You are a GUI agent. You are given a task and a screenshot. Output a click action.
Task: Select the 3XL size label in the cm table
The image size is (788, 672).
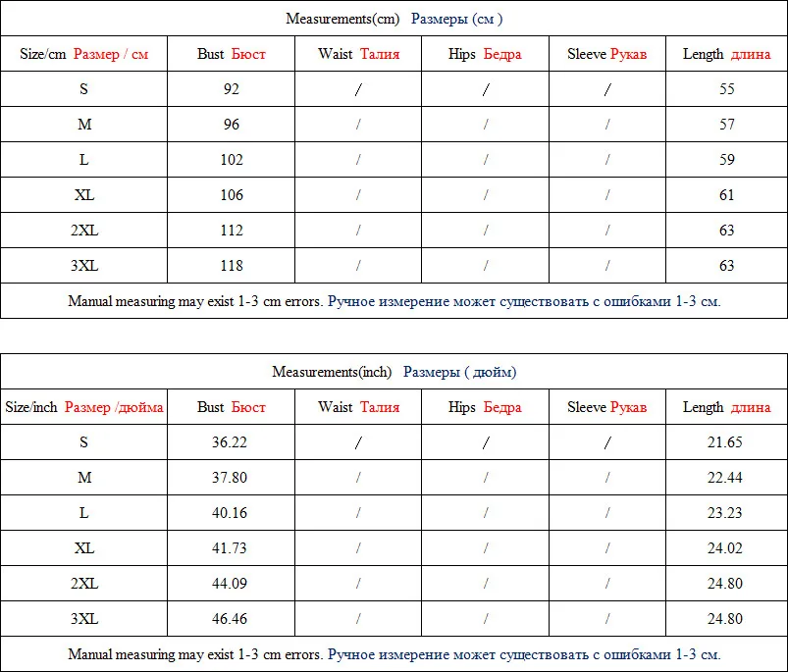pos(84,265)
